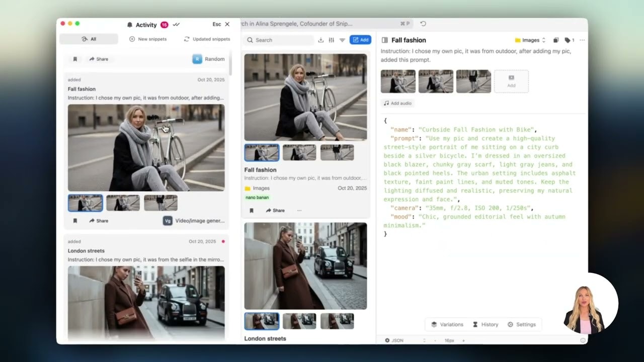Click the duplicate icon beside the Images label
The width and height of the screenshot is (644, 362).
pyautogui.click(x=556, y=40)
